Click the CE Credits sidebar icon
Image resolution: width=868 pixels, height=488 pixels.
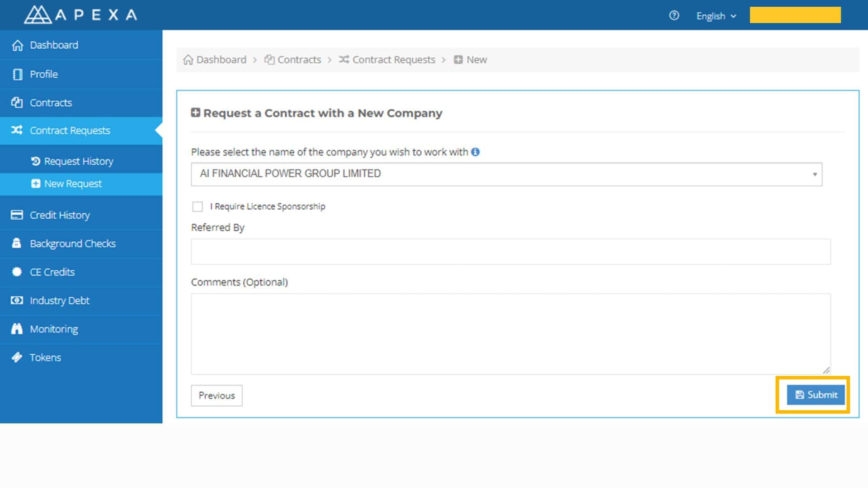(17, 272)
